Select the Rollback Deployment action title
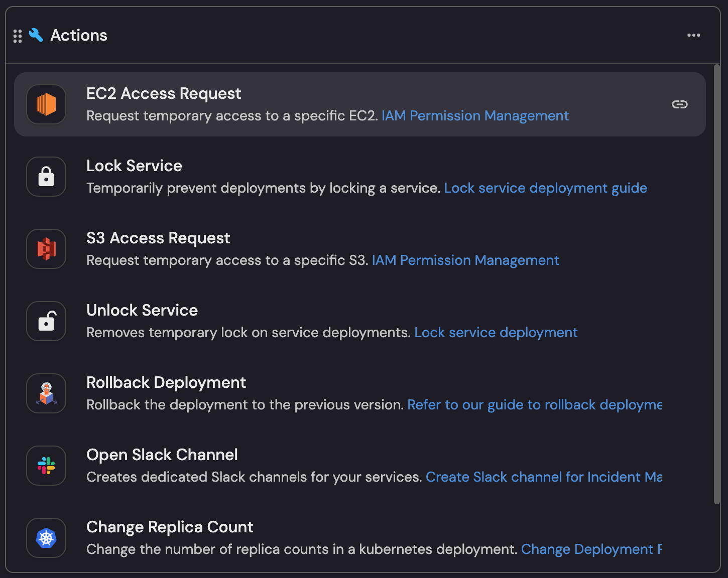This screenshot has height=578, width=728. (x=166, y=383)
